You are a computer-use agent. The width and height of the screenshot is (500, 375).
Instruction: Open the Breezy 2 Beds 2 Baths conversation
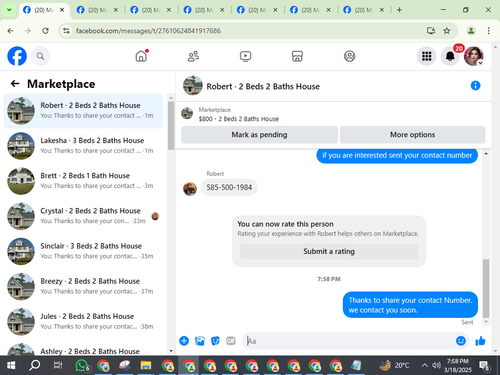[x=83, y=286]
